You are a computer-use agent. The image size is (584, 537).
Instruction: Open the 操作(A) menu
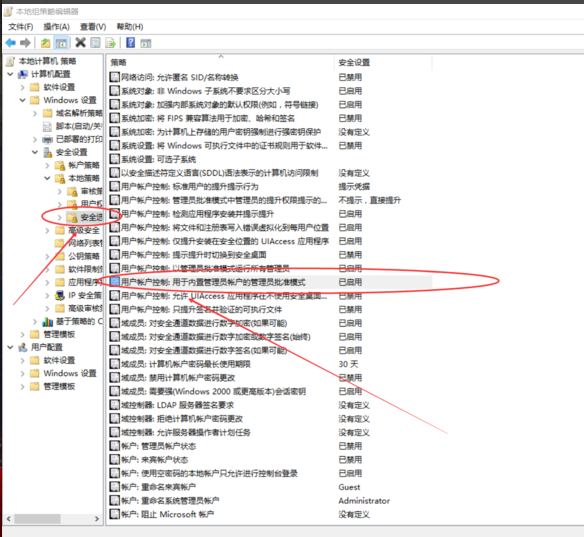(x=56, y=27)
